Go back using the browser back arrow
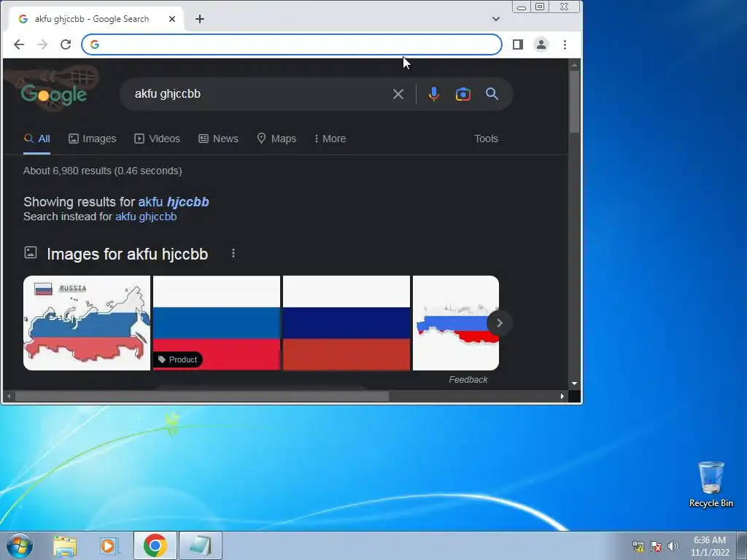 [x=18, y=44]
